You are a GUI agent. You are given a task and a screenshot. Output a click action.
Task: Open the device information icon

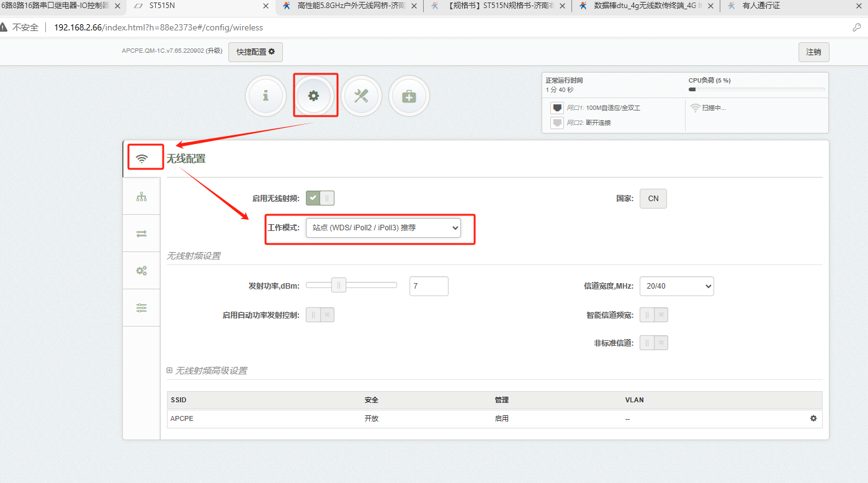click(x=266, y=96)
